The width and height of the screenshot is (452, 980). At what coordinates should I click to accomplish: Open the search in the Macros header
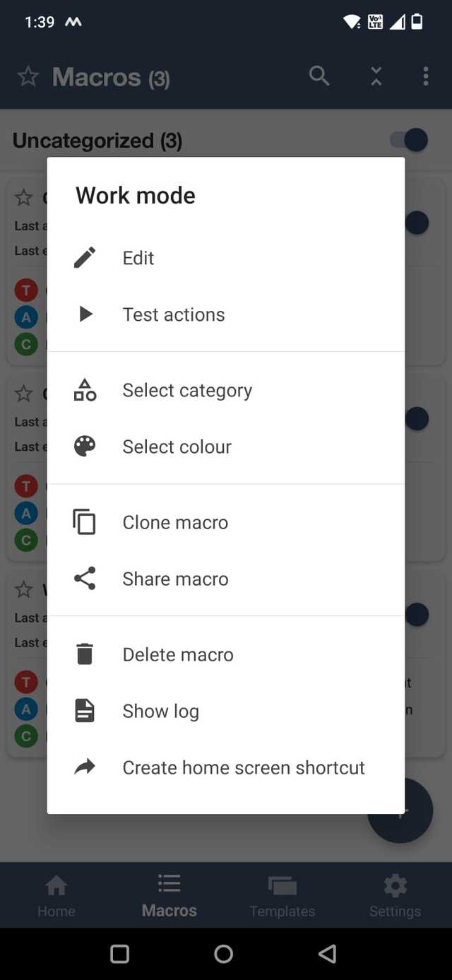coord(319,76)
